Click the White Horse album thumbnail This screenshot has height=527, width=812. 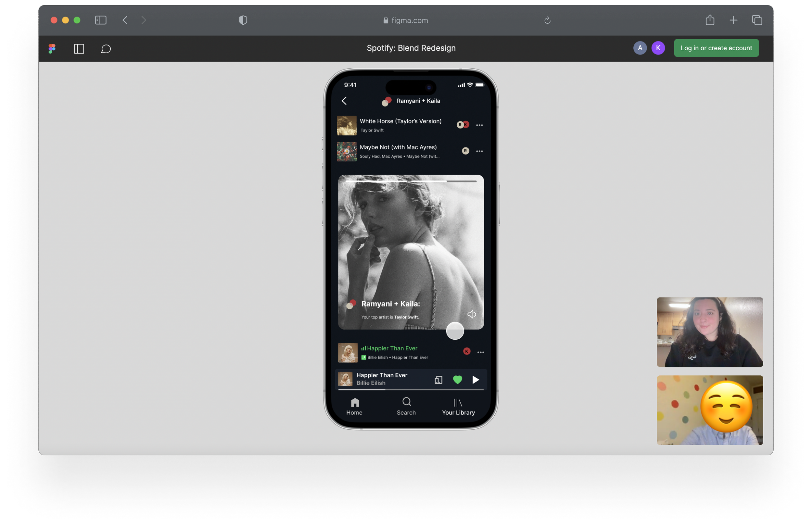[347, 126]
